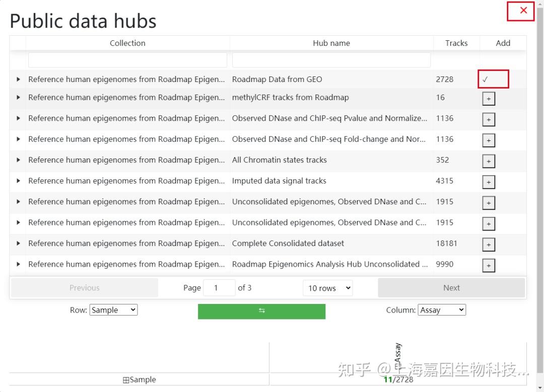Go to the Next page of hubs

[x=451, y=287]
